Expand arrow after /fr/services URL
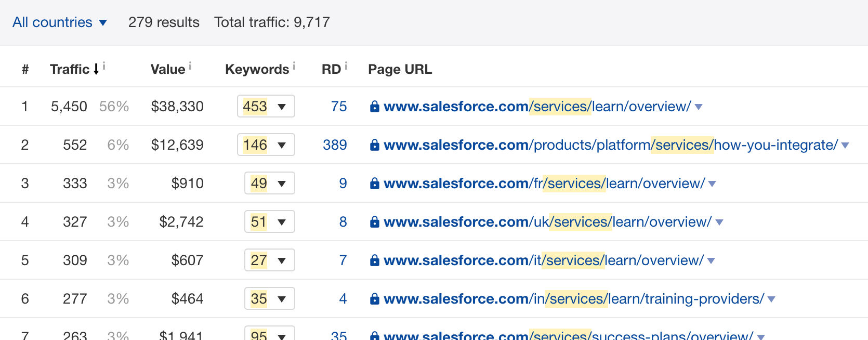Screen dimensions: 868x340 pyautogui.click(x=712, y=184)
